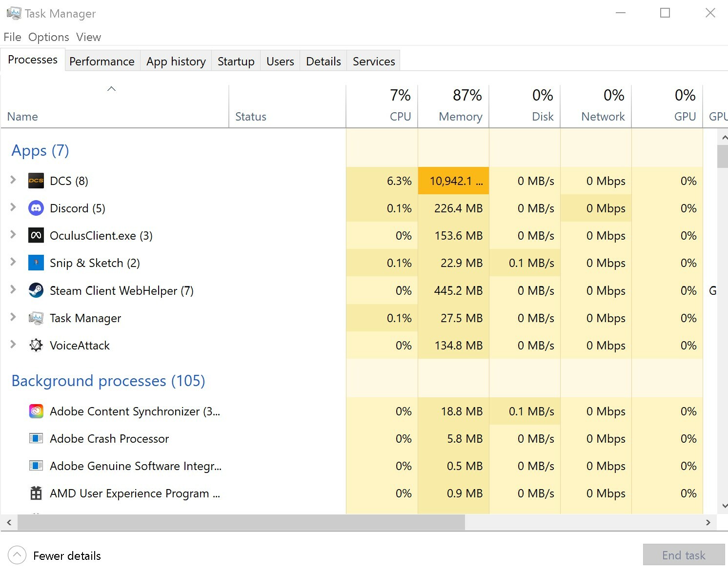
Task: Switch to the Users tab
Action: pos(280,61)
